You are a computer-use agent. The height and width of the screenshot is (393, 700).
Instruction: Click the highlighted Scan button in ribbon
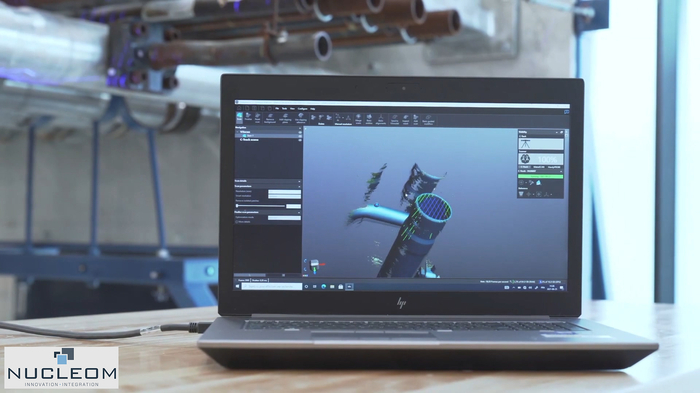pyautogui.click(x=239, y=118)
